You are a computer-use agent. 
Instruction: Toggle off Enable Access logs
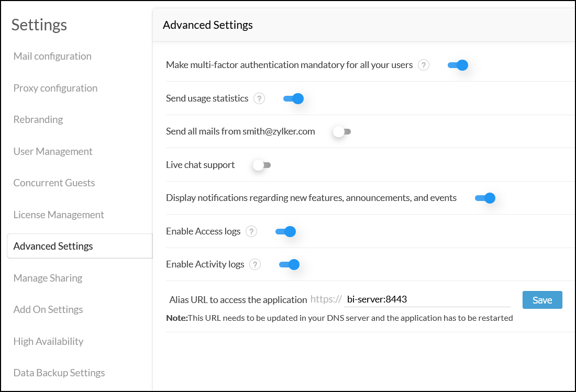286,231
